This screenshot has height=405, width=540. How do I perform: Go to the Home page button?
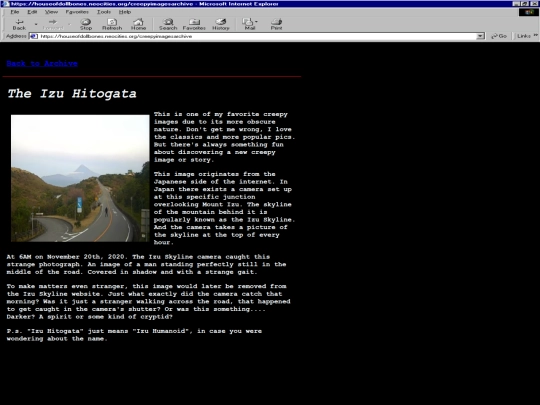point(138,24)
